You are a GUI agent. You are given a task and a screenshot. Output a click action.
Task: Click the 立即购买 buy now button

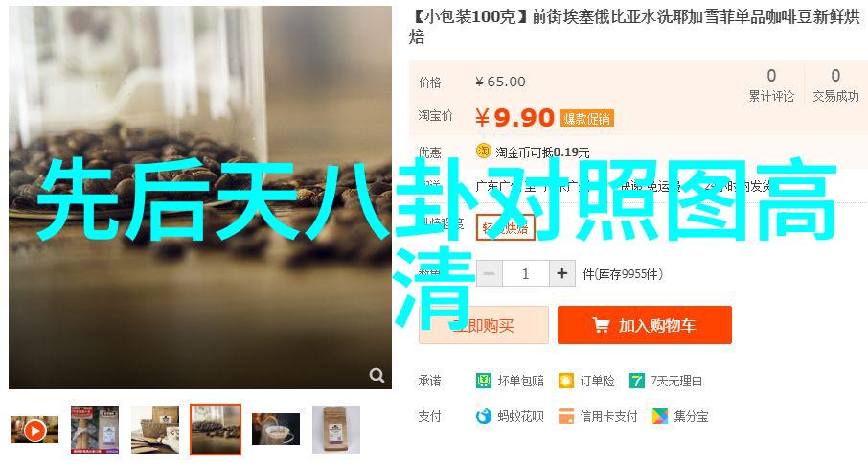point(484,325)
